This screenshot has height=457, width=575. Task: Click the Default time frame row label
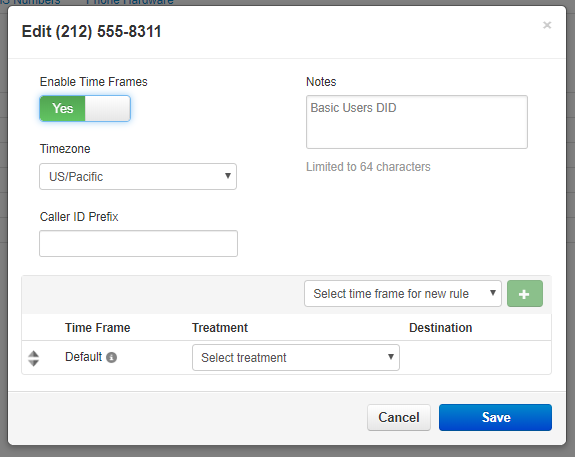pyautogui.click(x=83, y=357)
